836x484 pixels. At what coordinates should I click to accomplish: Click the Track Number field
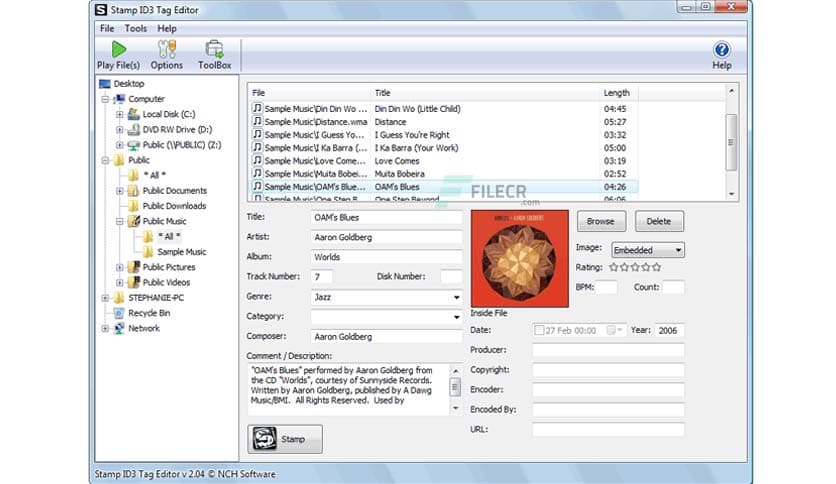click(322, 277)
